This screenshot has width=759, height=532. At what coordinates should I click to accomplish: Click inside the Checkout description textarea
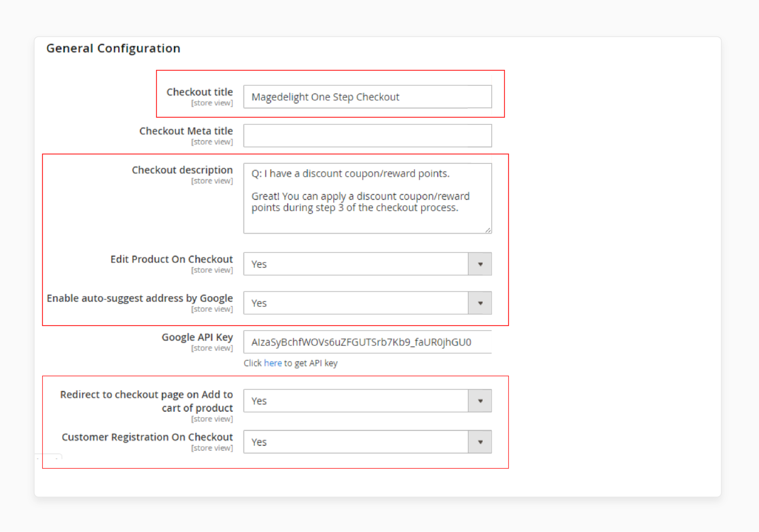pos(368,198)
